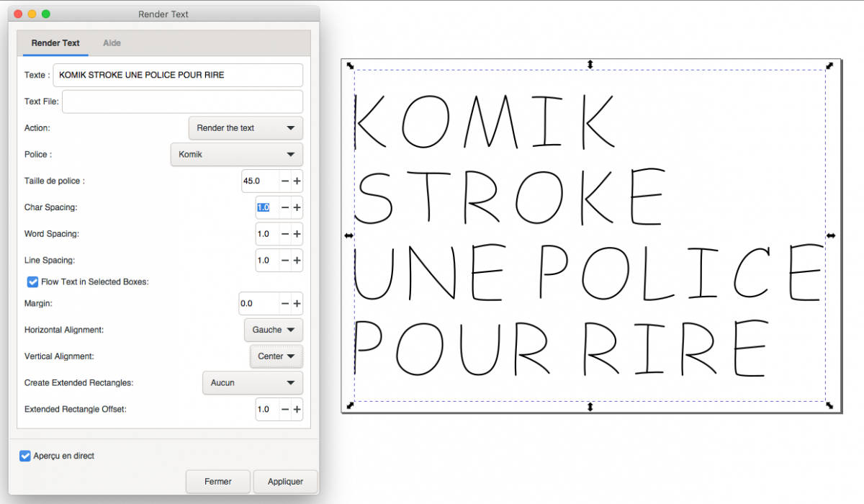Viewport: 864px width, 504px height.
Task: Increase Taille de police with plus button
Action: click(297, 181)
